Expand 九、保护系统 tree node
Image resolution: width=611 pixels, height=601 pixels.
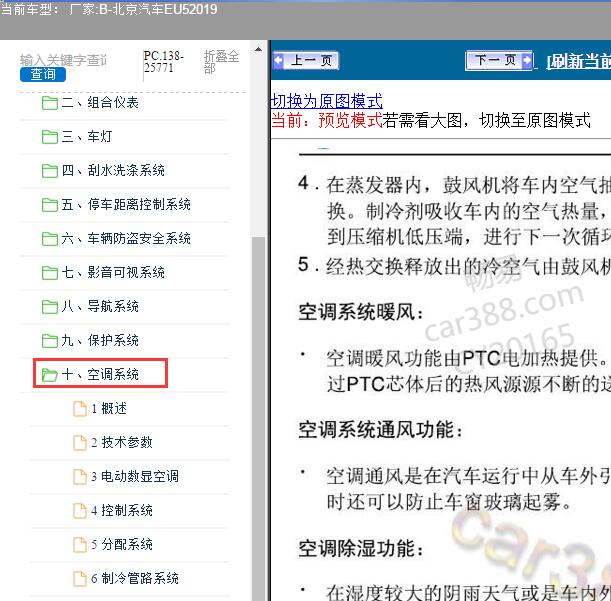[x=100, y=340]
